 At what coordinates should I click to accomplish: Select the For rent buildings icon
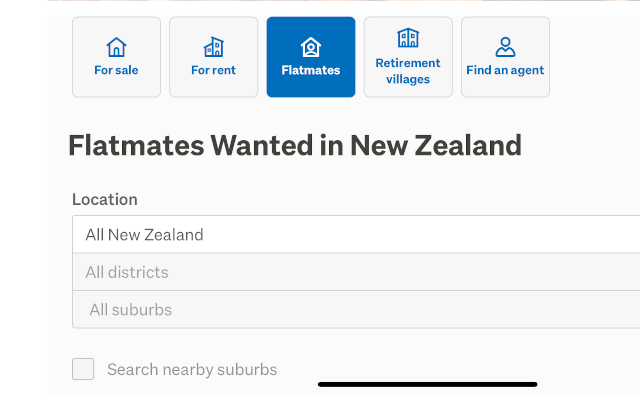coord(213,47)
